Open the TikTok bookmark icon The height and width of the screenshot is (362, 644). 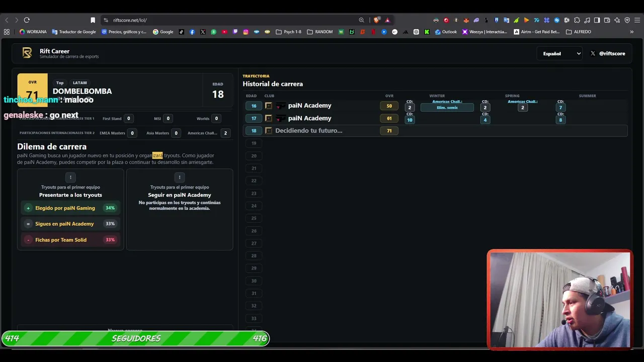click(x=182, y=32)
